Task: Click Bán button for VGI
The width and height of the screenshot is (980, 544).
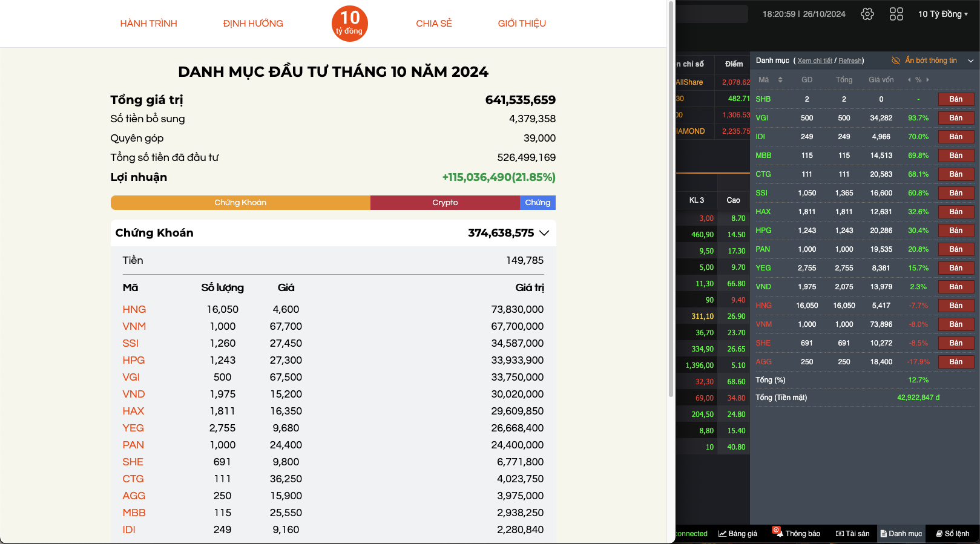Action: tap(956, 118)
